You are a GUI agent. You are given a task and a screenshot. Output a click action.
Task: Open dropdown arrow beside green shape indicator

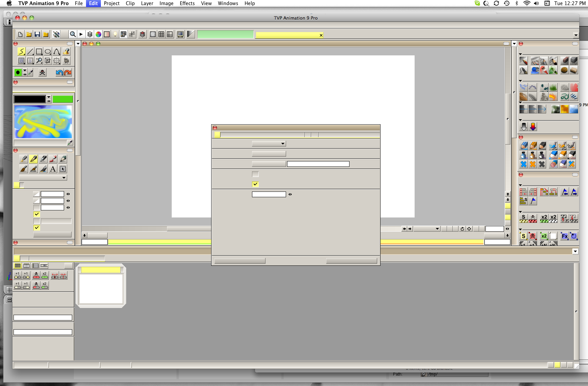coord(25,71)
